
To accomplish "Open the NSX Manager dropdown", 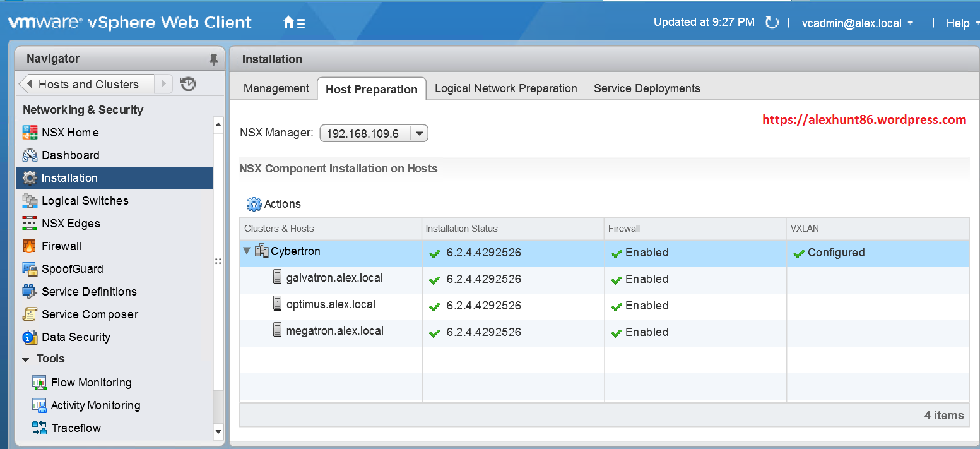I will click(x=419, y=133).
